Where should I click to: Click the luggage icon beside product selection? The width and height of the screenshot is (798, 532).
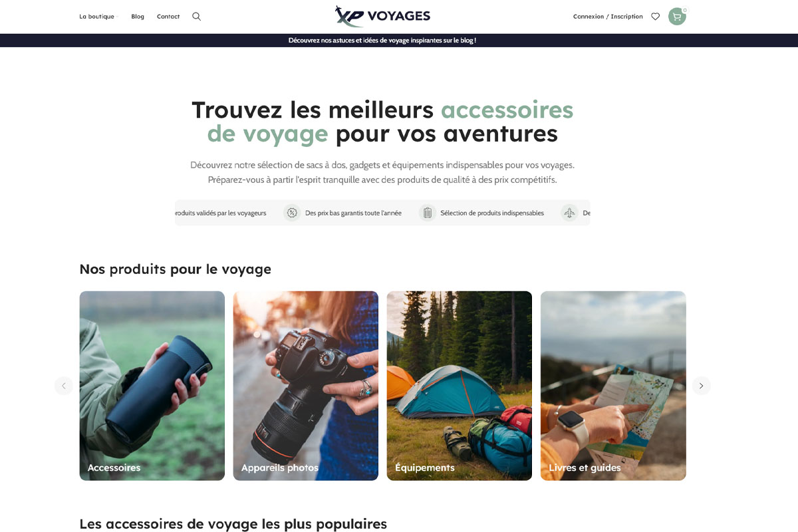[428, 213]
